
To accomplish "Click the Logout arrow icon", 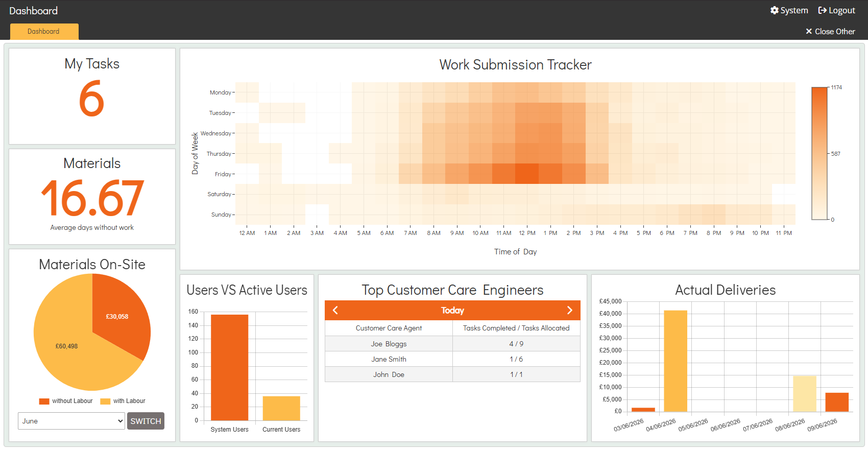I will 822,10.
